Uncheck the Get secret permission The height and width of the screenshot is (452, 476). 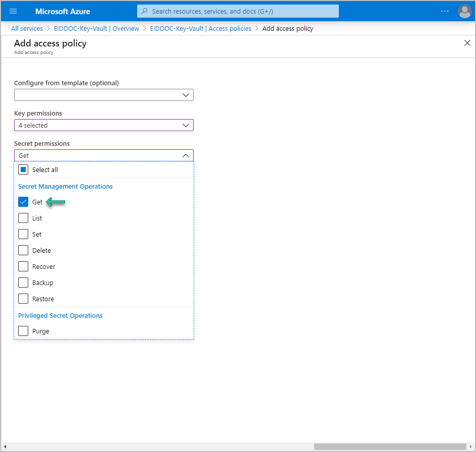23,202
